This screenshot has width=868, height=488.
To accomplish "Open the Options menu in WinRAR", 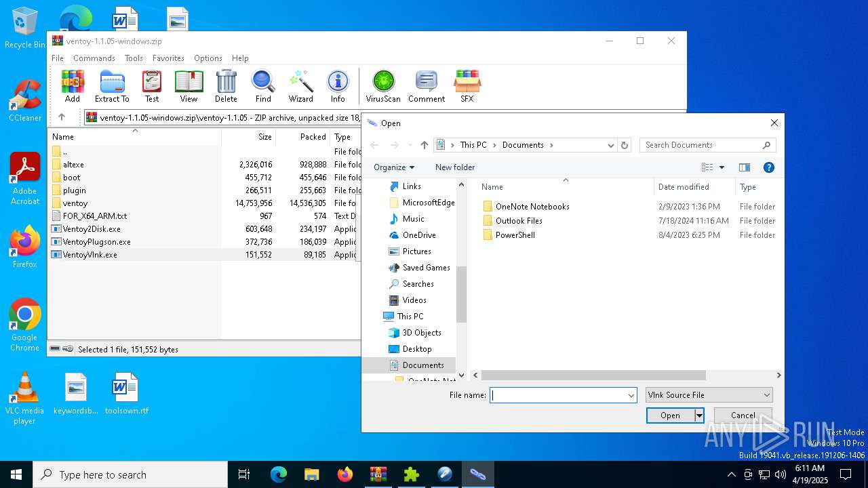I will 208,58.
